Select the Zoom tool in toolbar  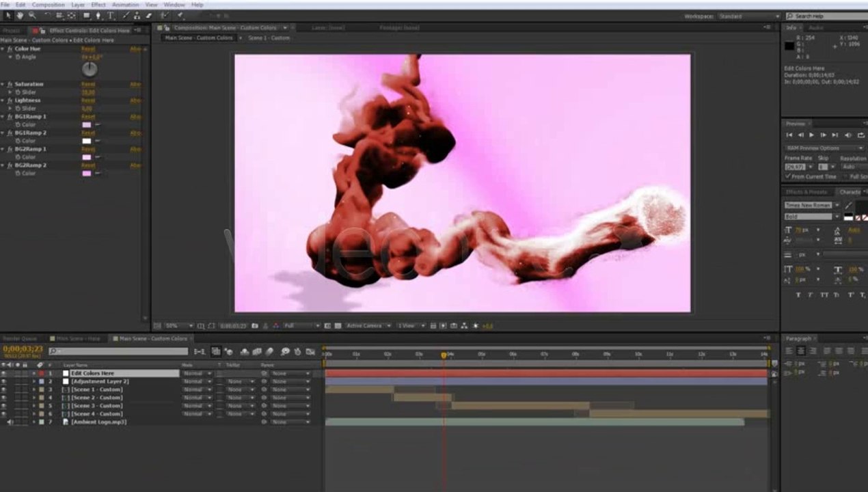coord(31,15)
